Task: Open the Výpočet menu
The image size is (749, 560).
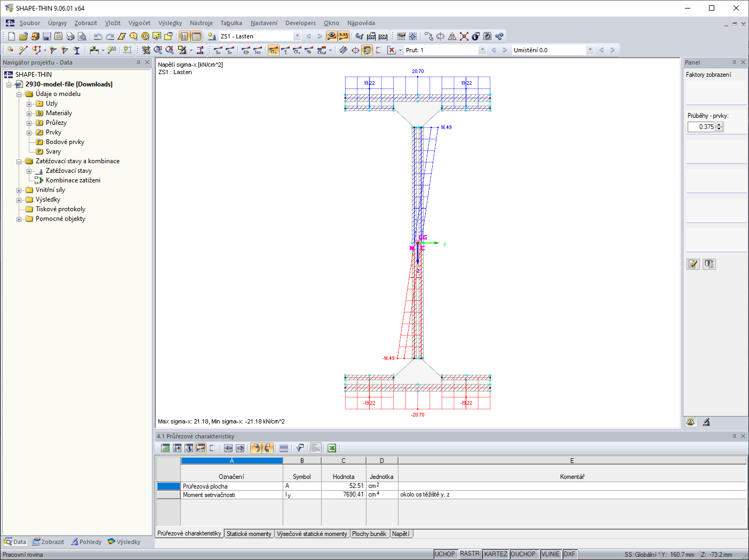Action: 139,23
